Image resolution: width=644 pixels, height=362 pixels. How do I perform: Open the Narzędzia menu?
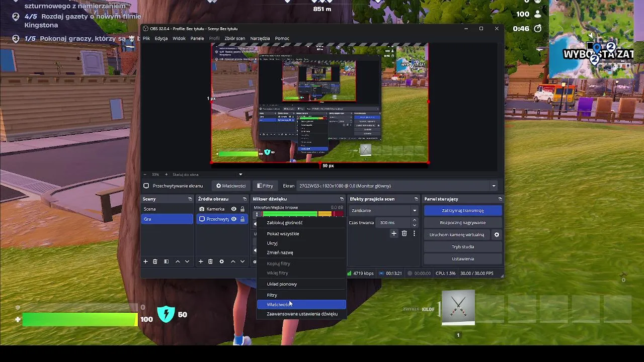[x=260, y=38]
